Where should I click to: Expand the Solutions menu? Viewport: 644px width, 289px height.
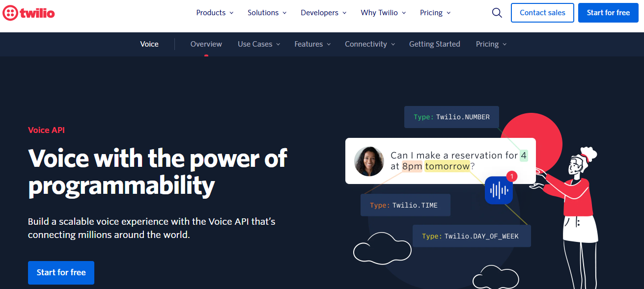[267, 13]
